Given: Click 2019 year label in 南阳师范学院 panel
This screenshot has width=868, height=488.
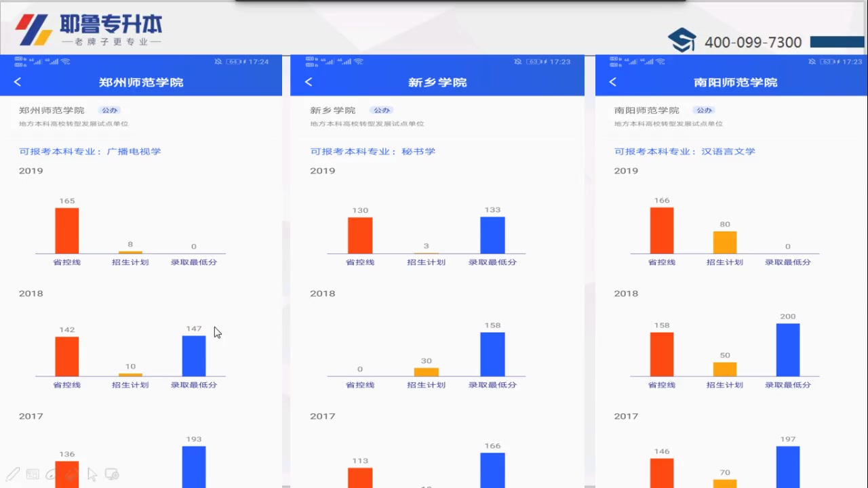Looking at the screenshot, I should 626,171.
